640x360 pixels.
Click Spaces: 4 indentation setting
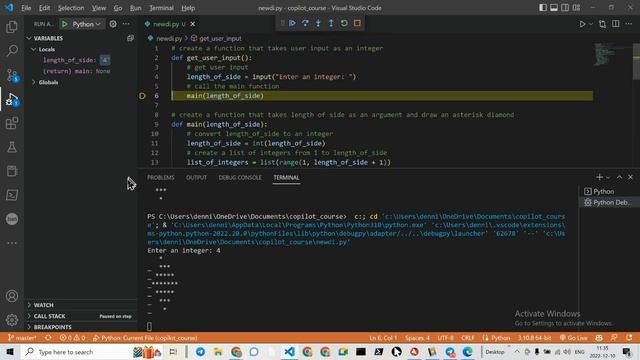coord(417,338)
